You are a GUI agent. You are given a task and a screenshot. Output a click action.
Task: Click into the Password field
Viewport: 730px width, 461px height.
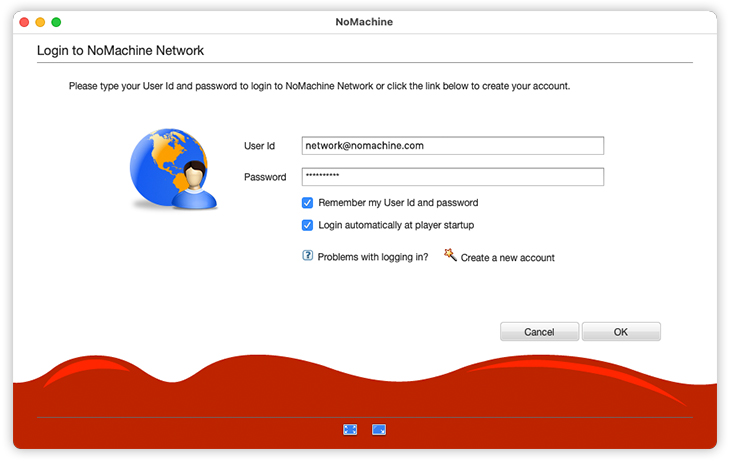click(452, 177)
